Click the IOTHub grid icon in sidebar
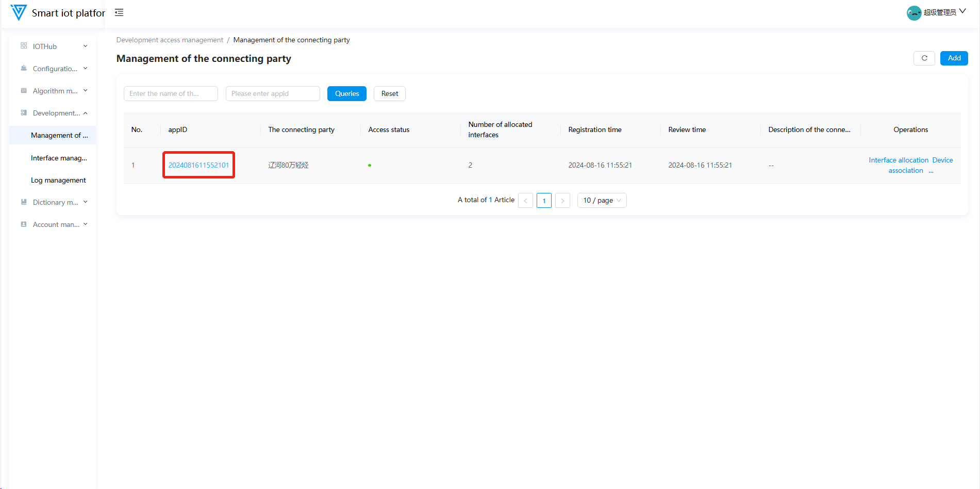Screen dimensions: 980x489 [x=24, y=46]
